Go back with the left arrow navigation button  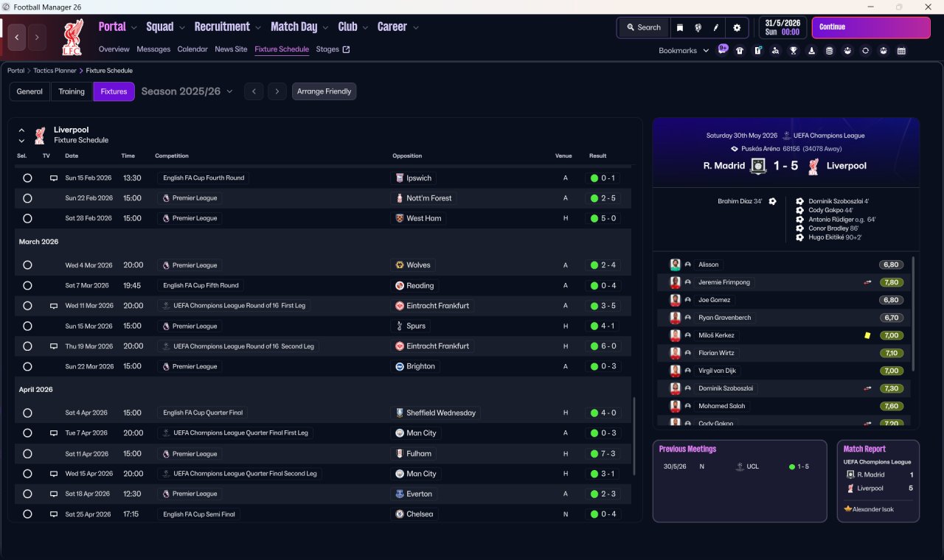click(17, 37)
